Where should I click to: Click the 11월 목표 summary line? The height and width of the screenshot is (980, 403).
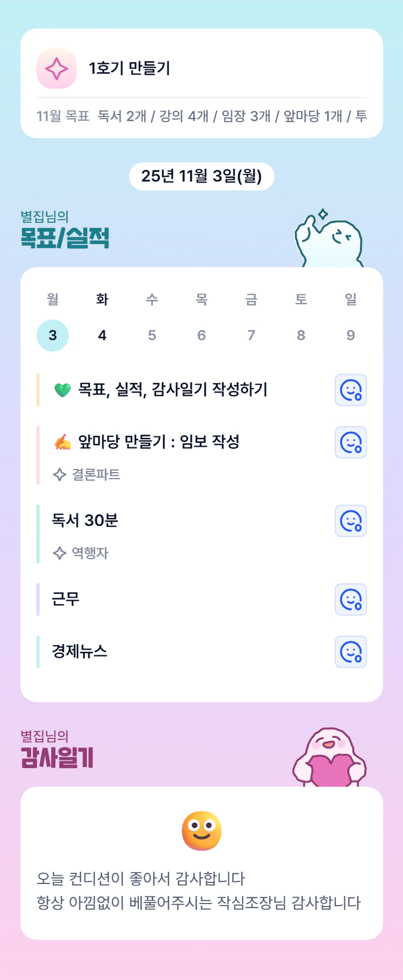pyautogui.click(x=201, y=116)
